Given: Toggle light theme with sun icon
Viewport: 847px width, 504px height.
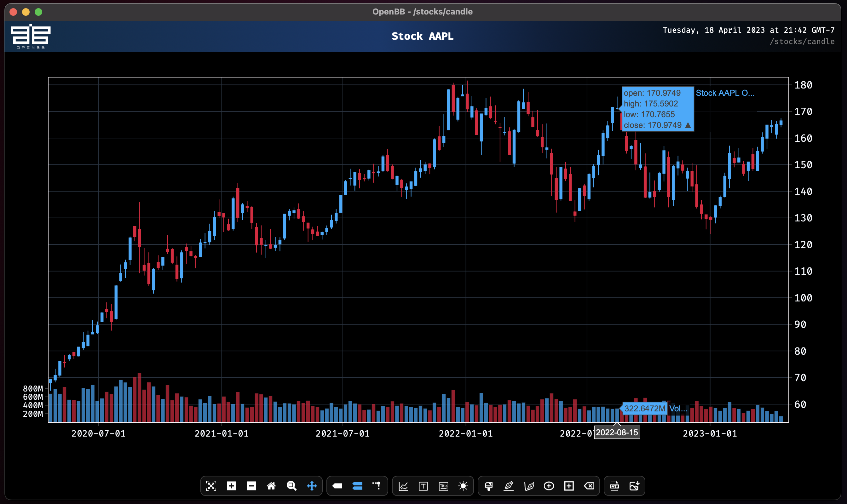Looking at the screenshot, I should point(463,486).
